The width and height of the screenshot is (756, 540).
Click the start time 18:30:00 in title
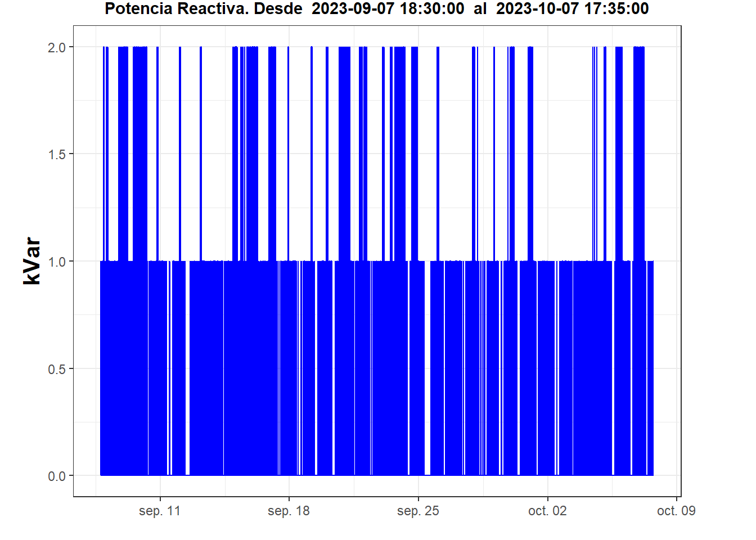[432, 9]
